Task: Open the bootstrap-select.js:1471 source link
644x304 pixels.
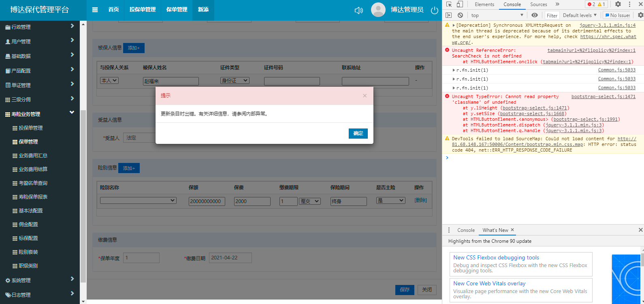Action: tap(603, 96)
